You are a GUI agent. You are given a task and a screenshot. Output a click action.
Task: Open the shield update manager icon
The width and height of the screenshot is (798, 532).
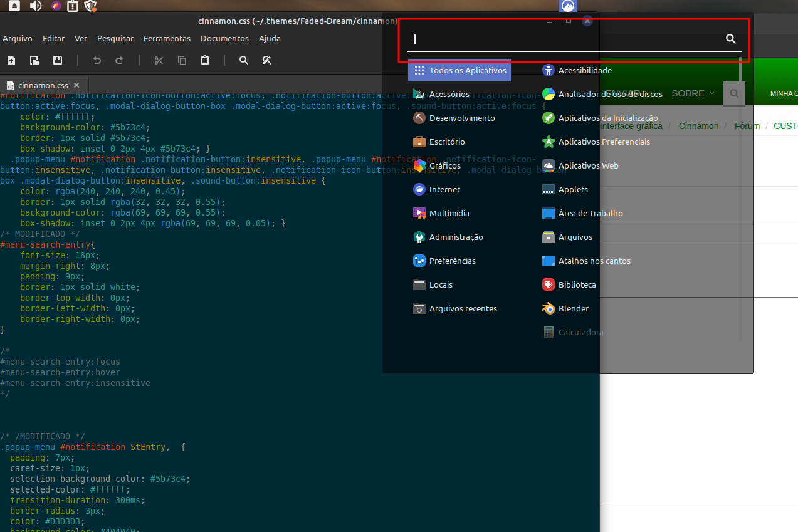tap(90, 6)
